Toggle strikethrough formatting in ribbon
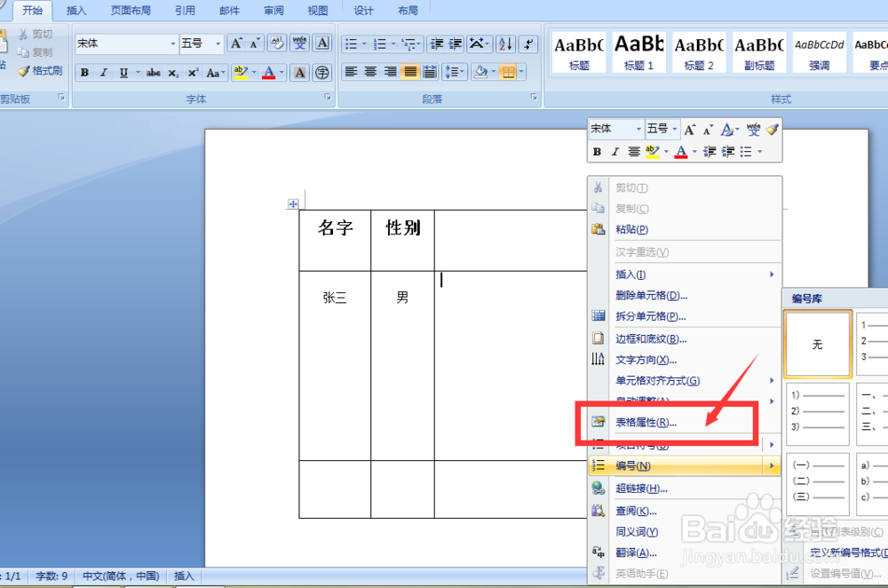 (153, 73)
